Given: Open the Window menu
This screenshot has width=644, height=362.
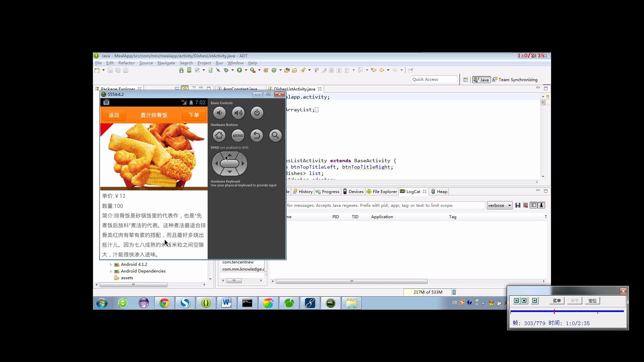Looking at the screenshot, I should (235, 63).
